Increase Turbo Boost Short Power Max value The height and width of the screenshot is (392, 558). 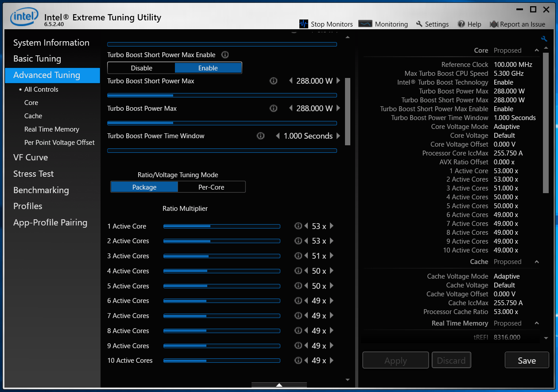coord(338,81)
